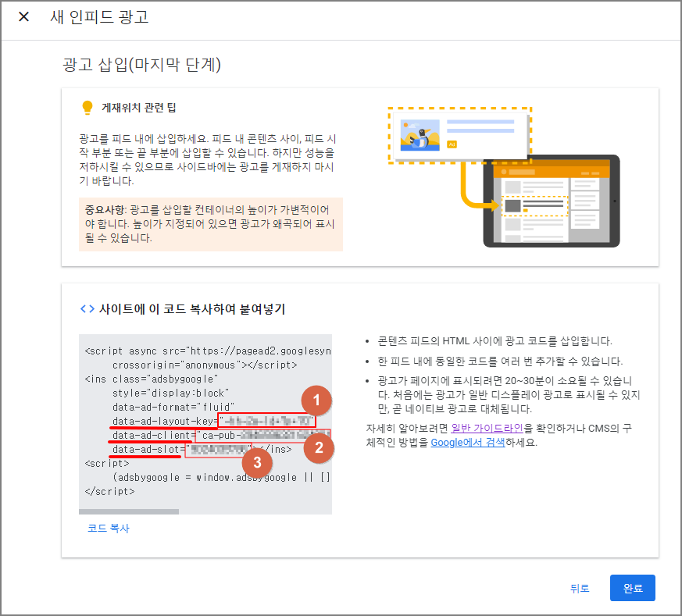Viewport: 682px width, 616px height.
Task: Click the lightbulb tip icon
Action: (x=87, y=108)
